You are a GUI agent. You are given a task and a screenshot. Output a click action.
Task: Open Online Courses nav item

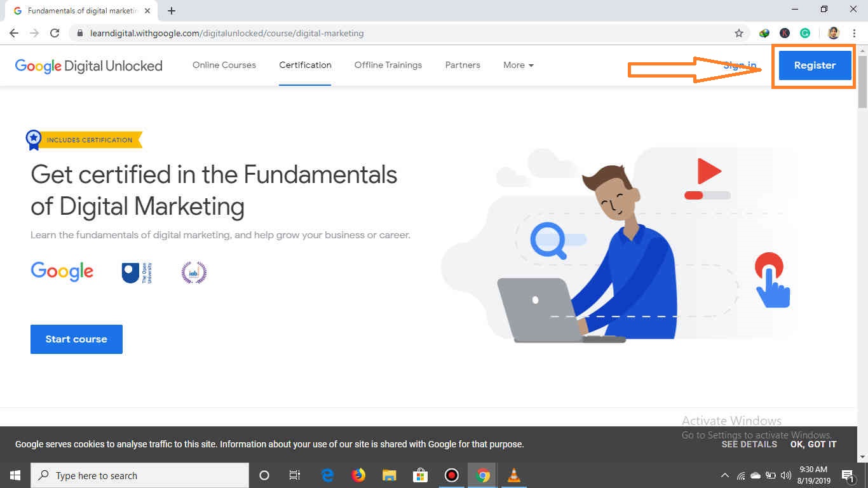[224, 65]
